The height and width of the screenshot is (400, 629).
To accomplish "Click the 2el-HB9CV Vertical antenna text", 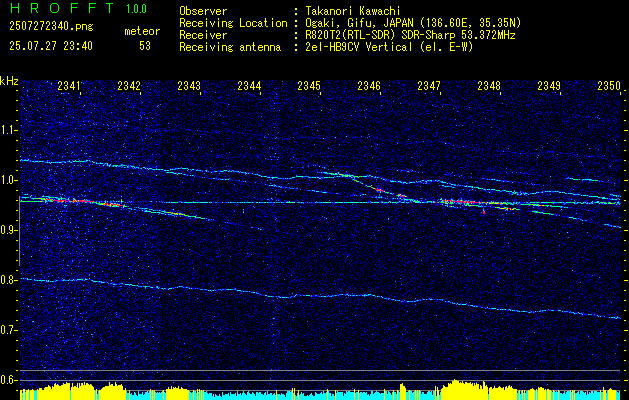I will [390, 47].
